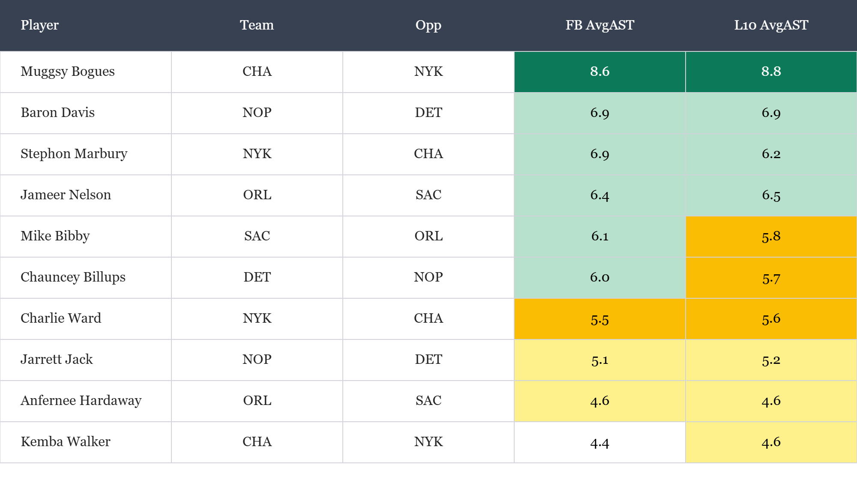Image resolution: width=857 pixels, height=504 pixels.
Task: Click Jarrett Jack's name
Action: pos(57,360)
